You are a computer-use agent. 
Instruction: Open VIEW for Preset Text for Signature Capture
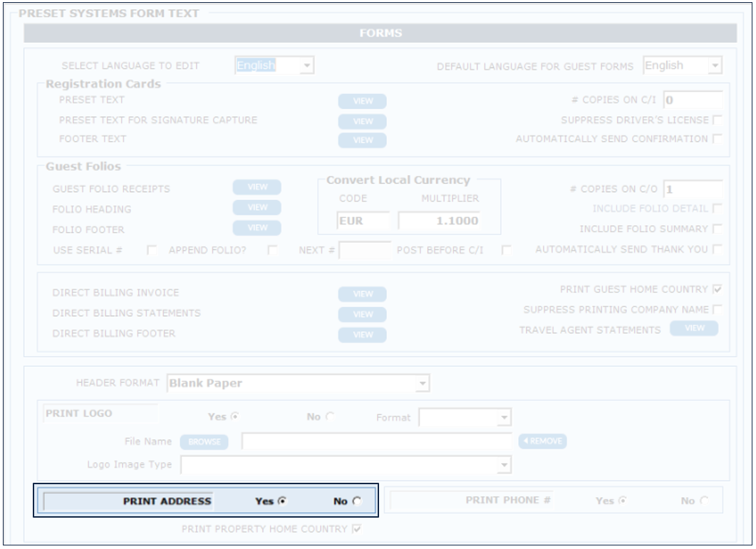362,121
